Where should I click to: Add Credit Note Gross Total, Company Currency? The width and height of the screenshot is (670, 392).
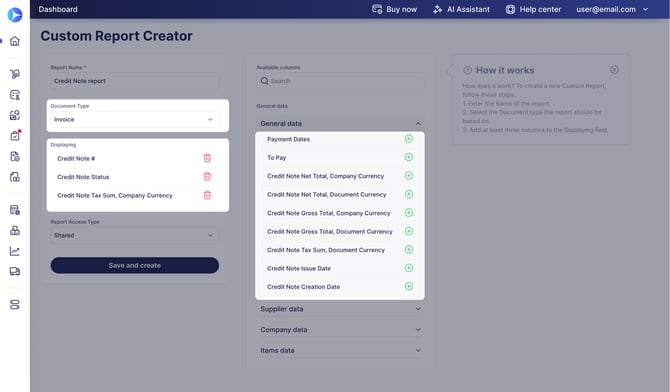409,212
